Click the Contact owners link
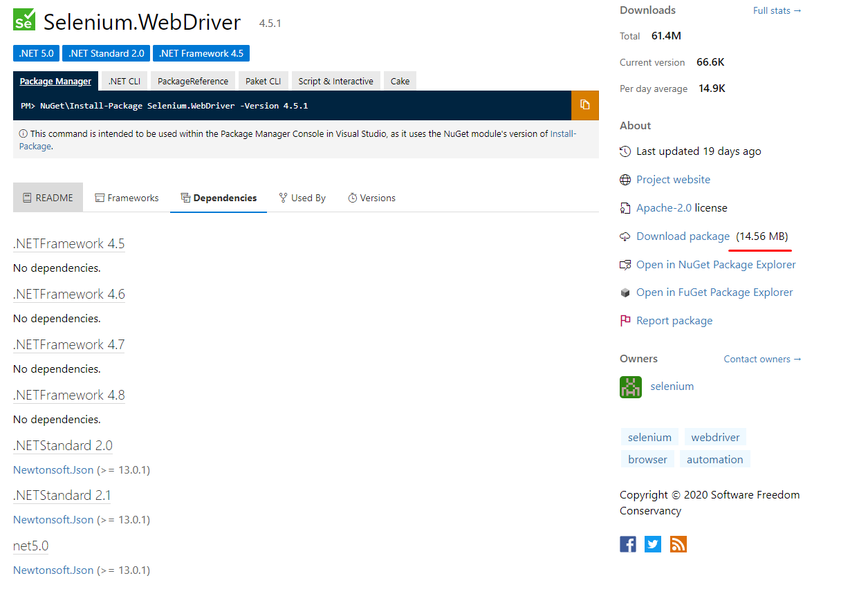 (x=763, y=359)
